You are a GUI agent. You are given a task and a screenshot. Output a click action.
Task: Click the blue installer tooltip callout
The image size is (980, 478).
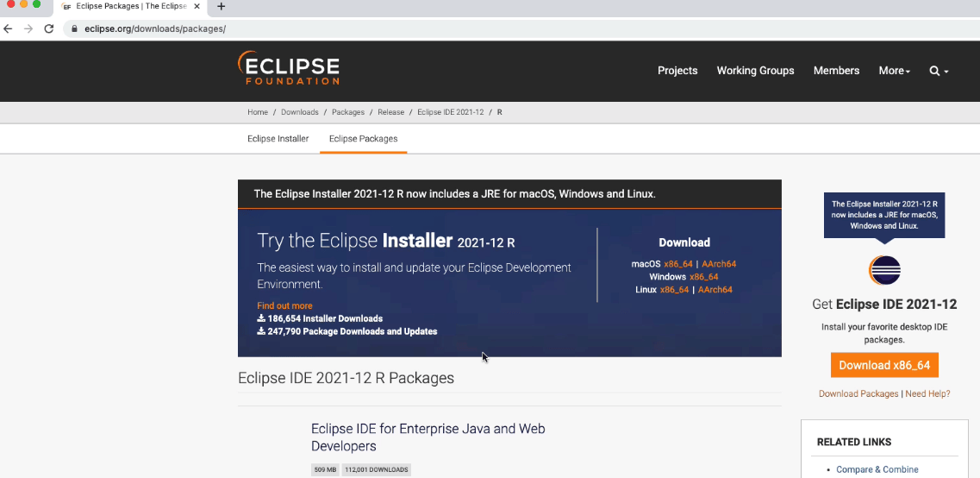tap(884, 215)
